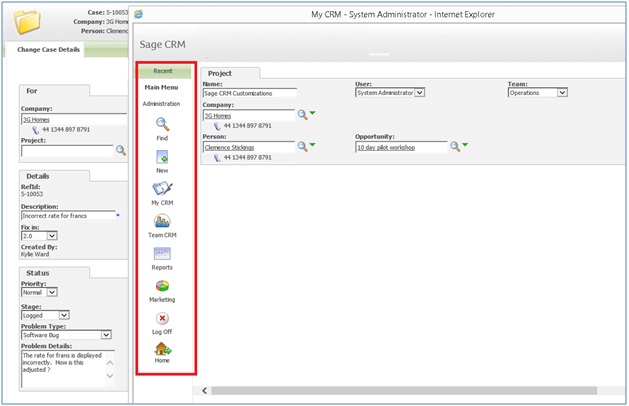Search Project field magnifier in Case window
The image size is (629, 406).
[x=121, y=150]
